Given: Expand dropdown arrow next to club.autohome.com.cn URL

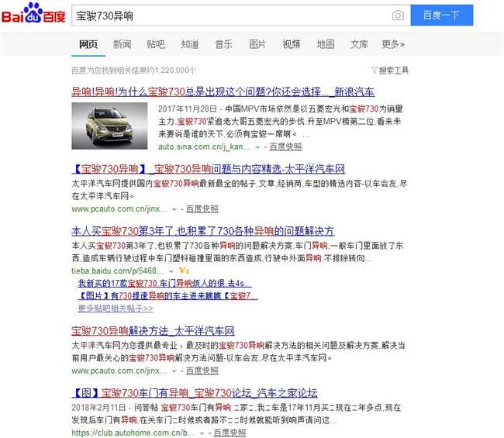Looking at the screenshot, I should (202, 433).
